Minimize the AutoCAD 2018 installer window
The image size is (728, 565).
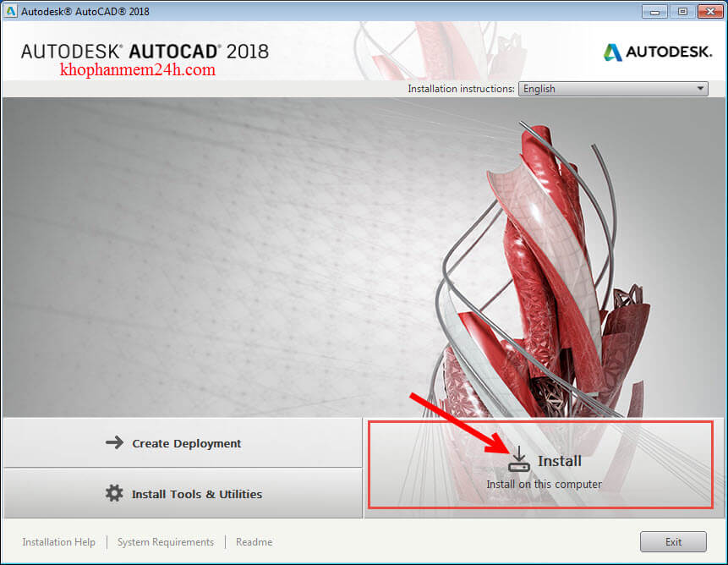tap(654, 11)
